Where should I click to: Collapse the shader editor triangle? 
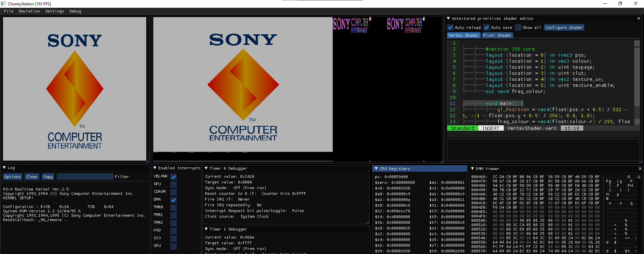(x=448, y=18)
